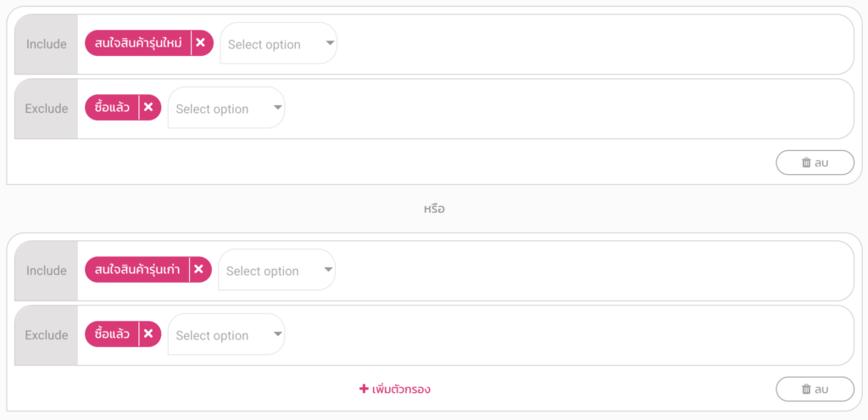Select the สนใจสินค้ารุ่นใหม่ tag label

138,43
